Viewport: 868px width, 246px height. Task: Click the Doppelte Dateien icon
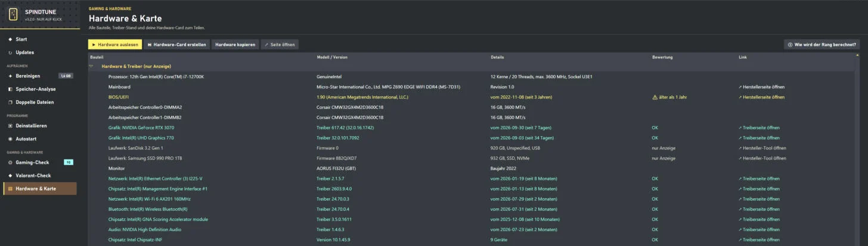click(10, 102)
